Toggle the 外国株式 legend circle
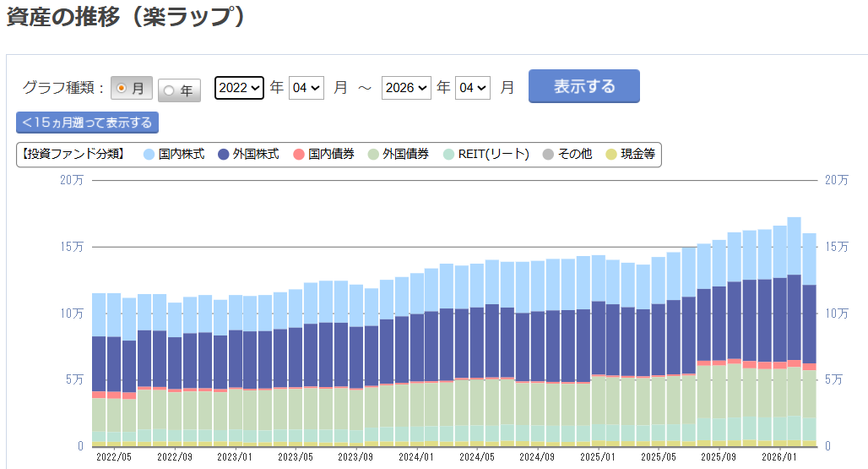The width and height of the screenshot is (868, 469). coord(224,155)
